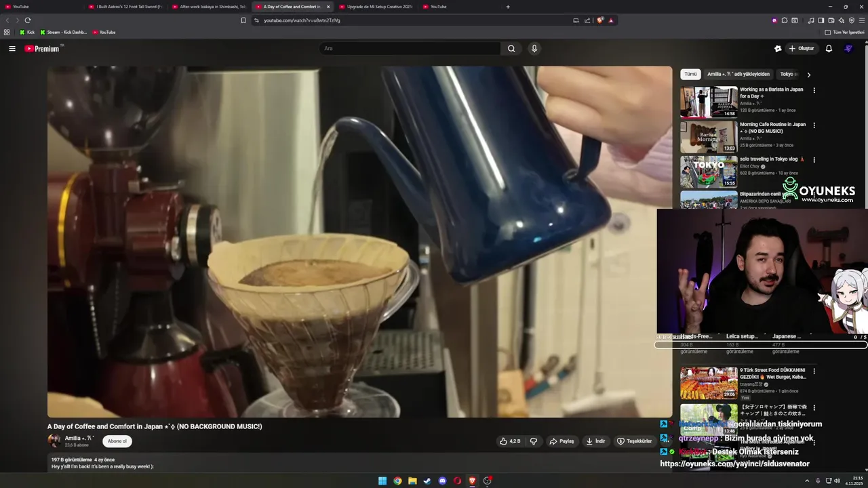Open the browser apps grid icon
Image resolution: width=868 pixels, height=488 pixels.
pos(7,32)
